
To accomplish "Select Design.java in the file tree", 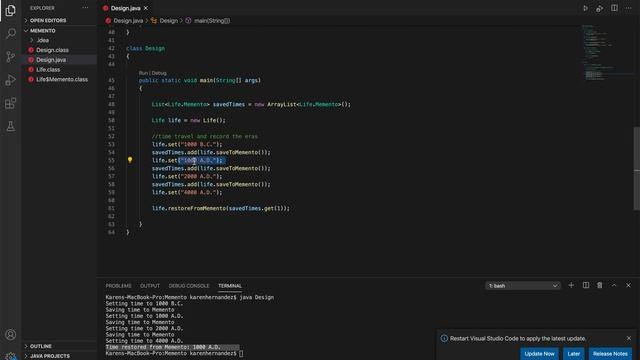I will coord(51,60).
